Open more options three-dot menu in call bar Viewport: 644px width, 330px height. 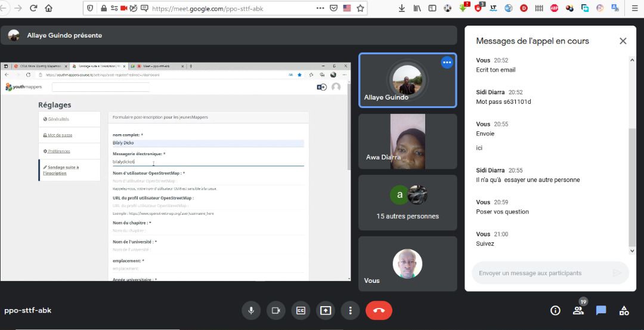click(351, 311)
